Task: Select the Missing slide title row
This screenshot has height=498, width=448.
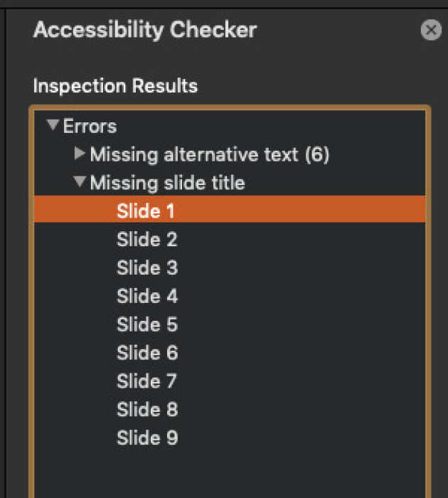Action: 167,183
